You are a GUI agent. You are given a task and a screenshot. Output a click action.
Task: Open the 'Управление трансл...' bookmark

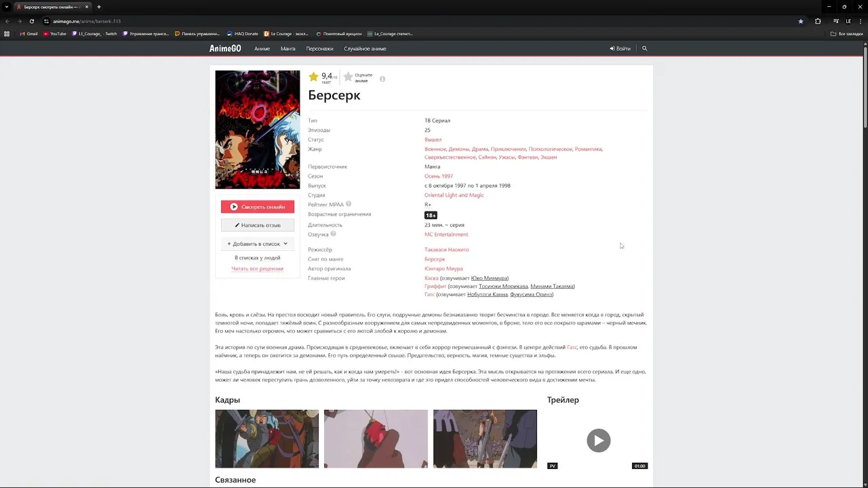pyautogui.click(x=146, y=33)
